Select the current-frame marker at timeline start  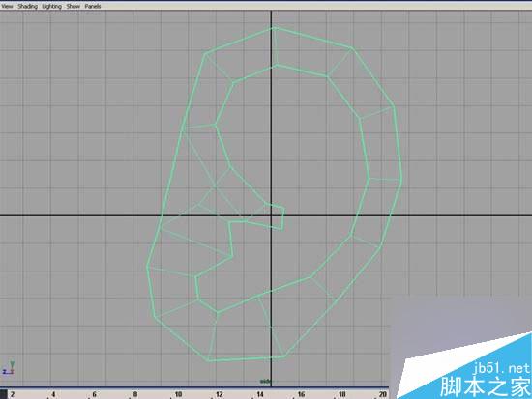4,394
